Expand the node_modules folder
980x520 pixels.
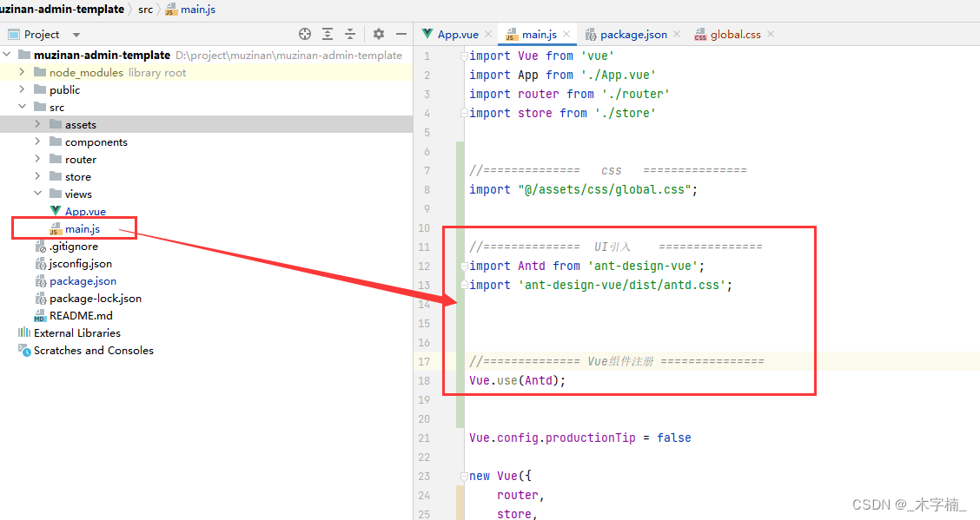[22, 72]
